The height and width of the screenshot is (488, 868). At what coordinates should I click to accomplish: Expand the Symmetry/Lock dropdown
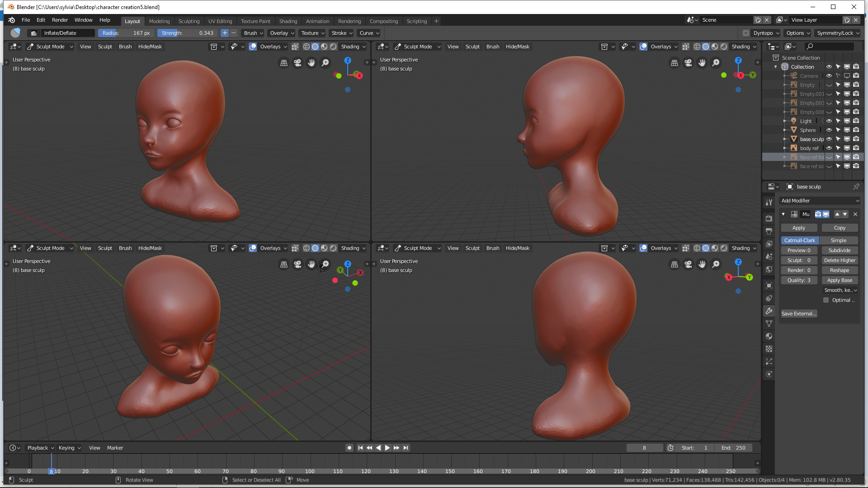(x=838, y=33)
